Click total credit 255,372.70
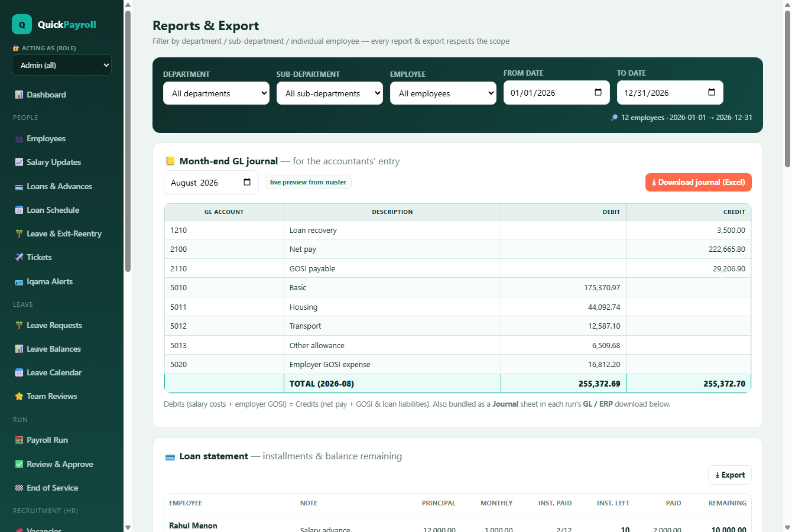 coord(725,384)
